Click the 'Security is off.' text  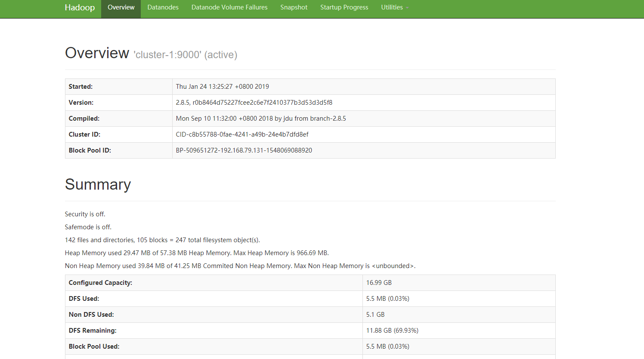[x=85, y=214]
